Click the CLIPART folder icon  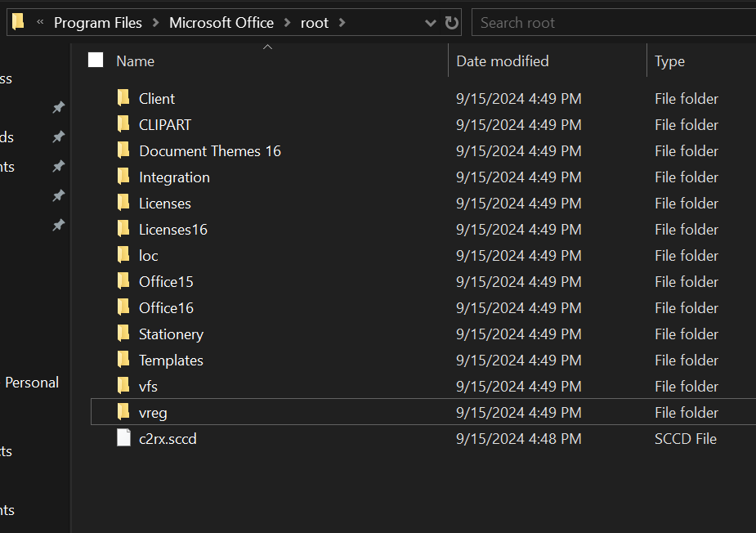(x=123, y=124)
